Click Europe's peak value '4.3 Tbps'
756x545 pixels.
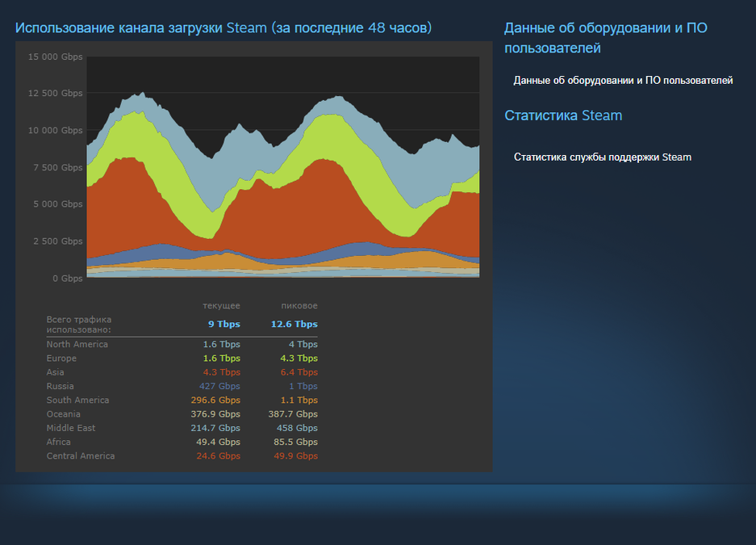(x=299, y=358)
